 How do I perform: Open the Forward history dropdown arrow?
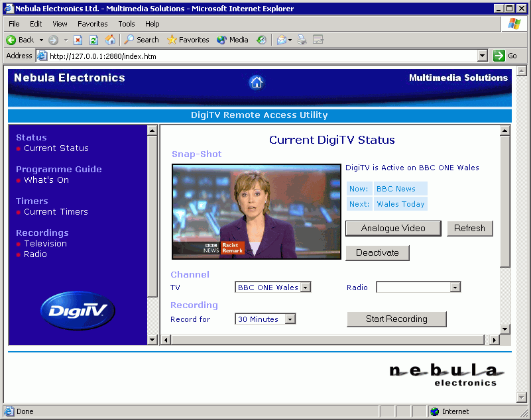click(66, 40)
